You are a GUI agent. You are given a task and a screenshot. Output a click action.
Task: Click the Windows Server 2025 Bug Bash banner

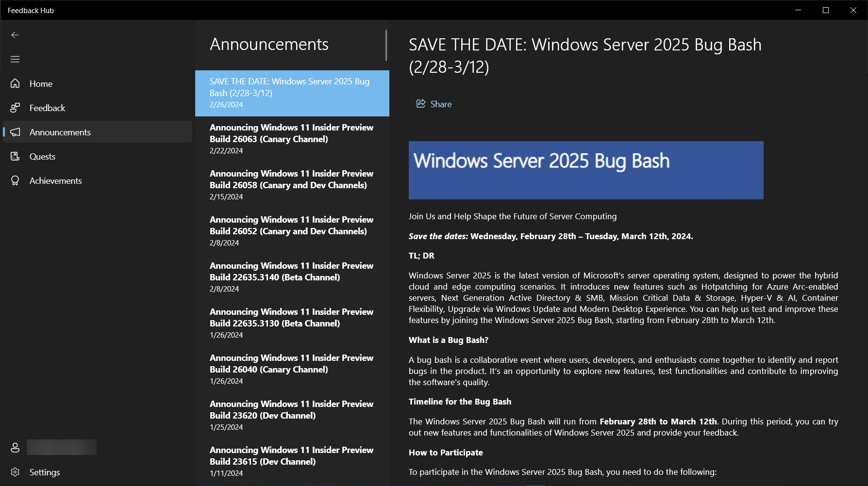[586, 170]
